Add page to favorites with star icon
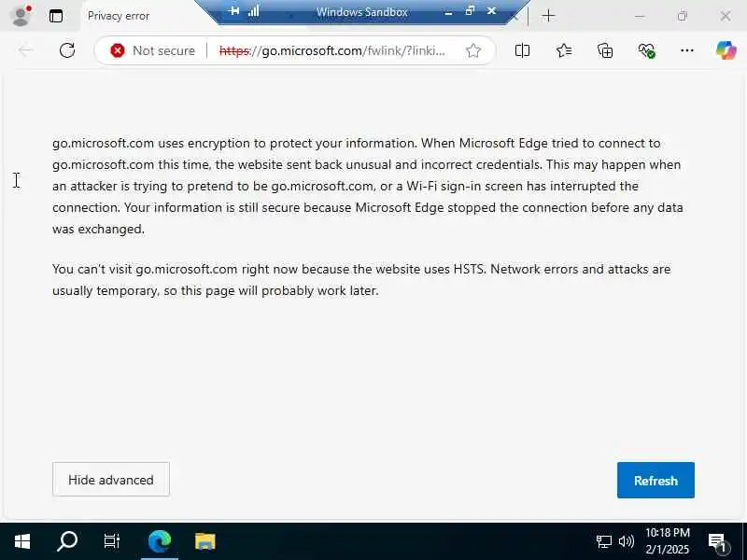The width and height of the screenshot is (747, 560). (473, 50)
